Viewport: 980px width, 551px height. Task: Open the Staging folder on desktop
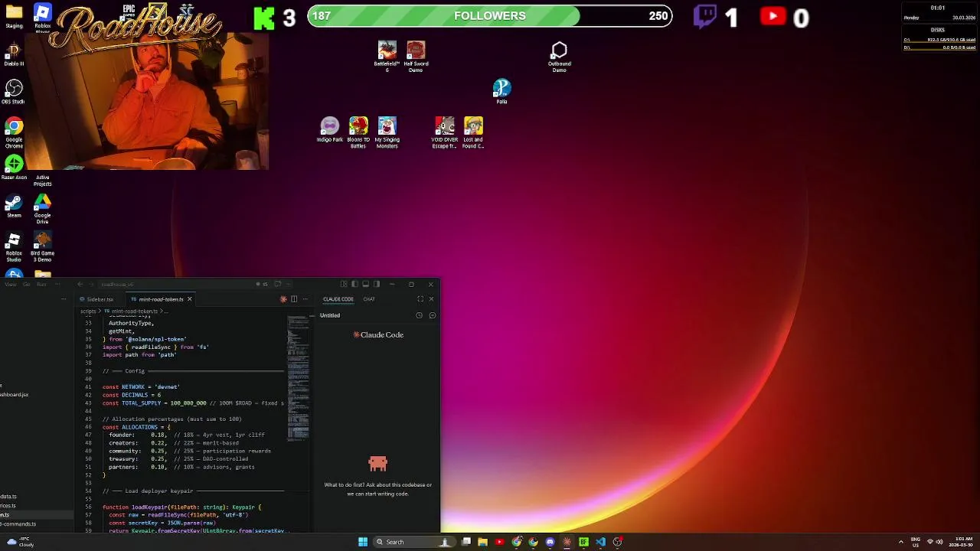14,16
